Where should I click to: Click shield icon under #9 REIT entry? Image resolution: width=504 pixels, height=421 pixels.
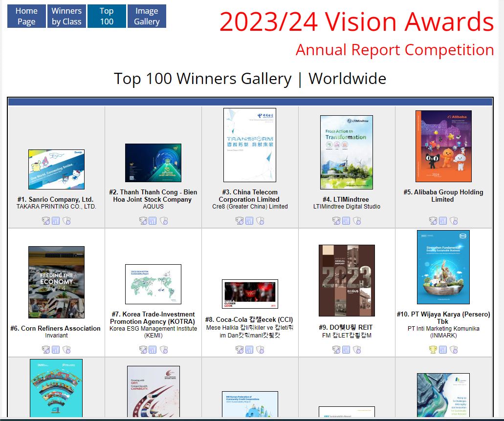coord(357,349)
